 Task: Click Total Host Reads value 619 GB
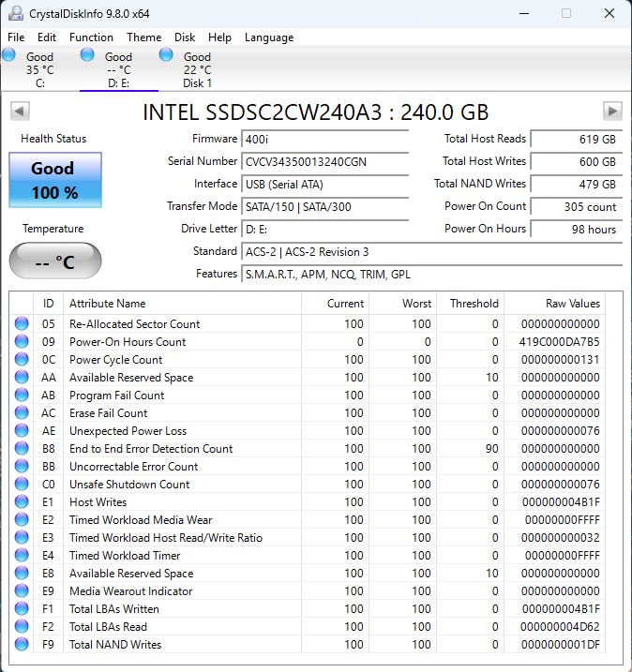(x=577, y=140)
